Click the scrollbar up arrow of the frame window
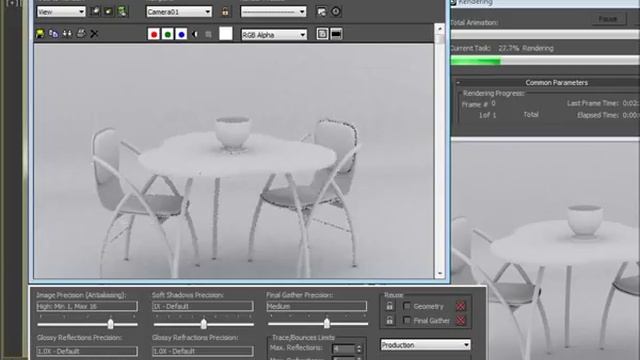The image size is (640, 360). click(440, 29)
